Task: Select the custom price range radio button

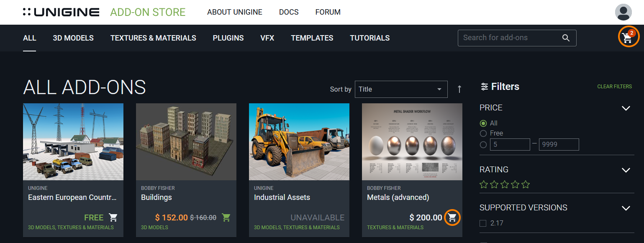Action: click(483, 145)
